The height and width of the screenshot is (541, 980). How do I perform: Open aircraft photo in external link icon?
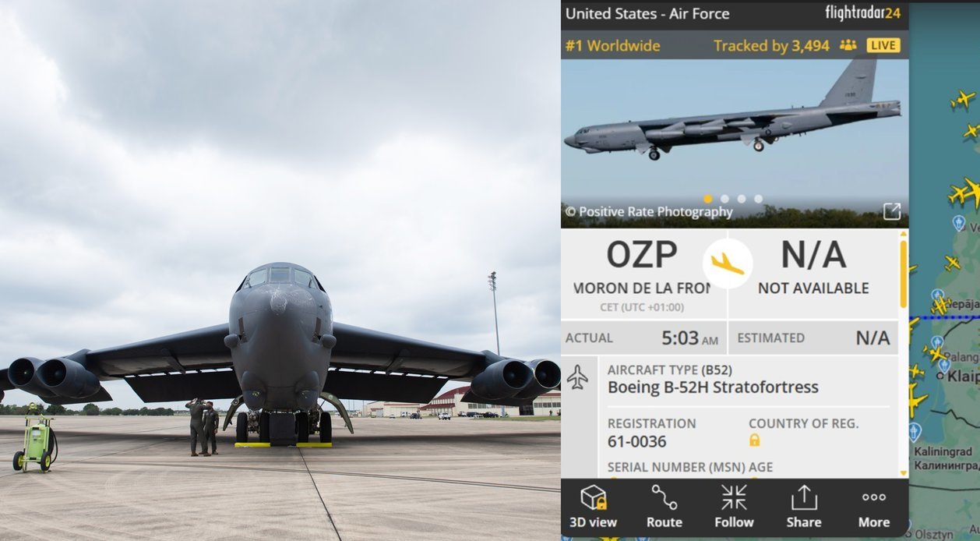coord(892,211)
